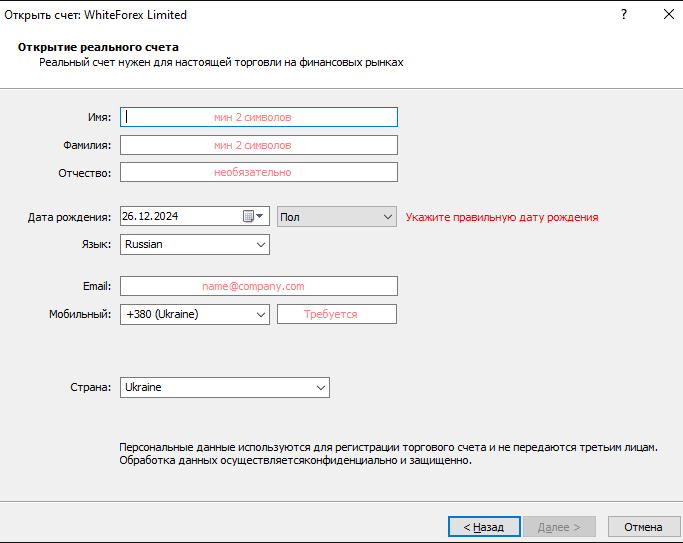Click the help question mark icon

tap(624, 14)
